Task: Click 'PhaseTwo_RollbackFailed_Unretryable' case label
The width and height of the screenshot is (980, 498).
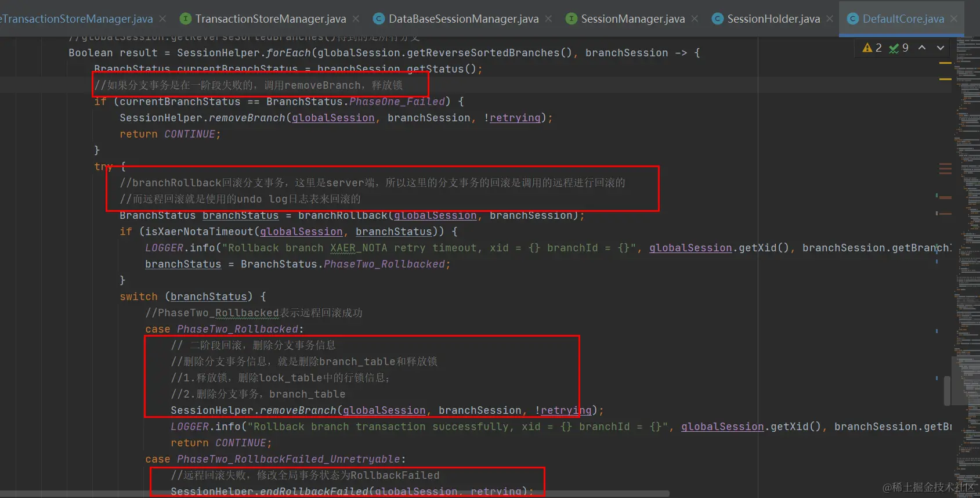Action: point(288,459)
